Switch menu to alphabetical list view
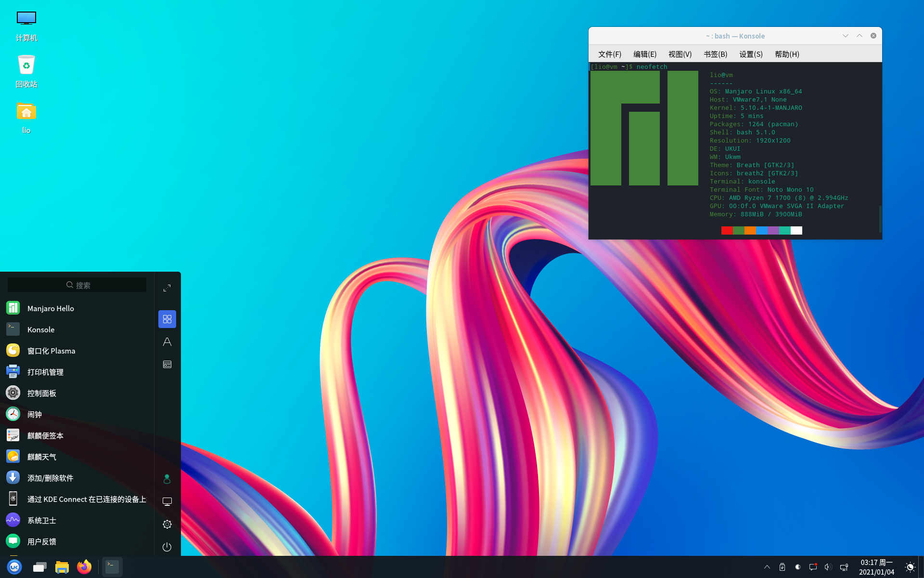 (167, 342)
